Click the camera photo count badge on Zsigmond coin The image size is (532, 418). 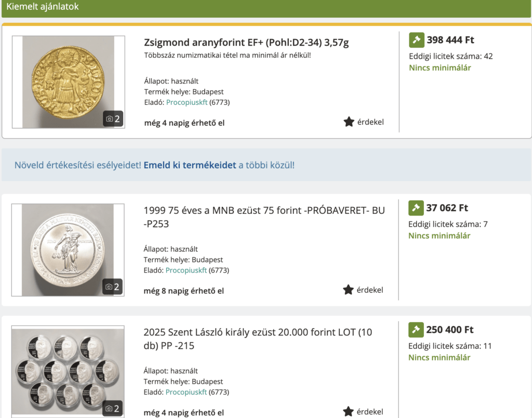coord(113,119)
